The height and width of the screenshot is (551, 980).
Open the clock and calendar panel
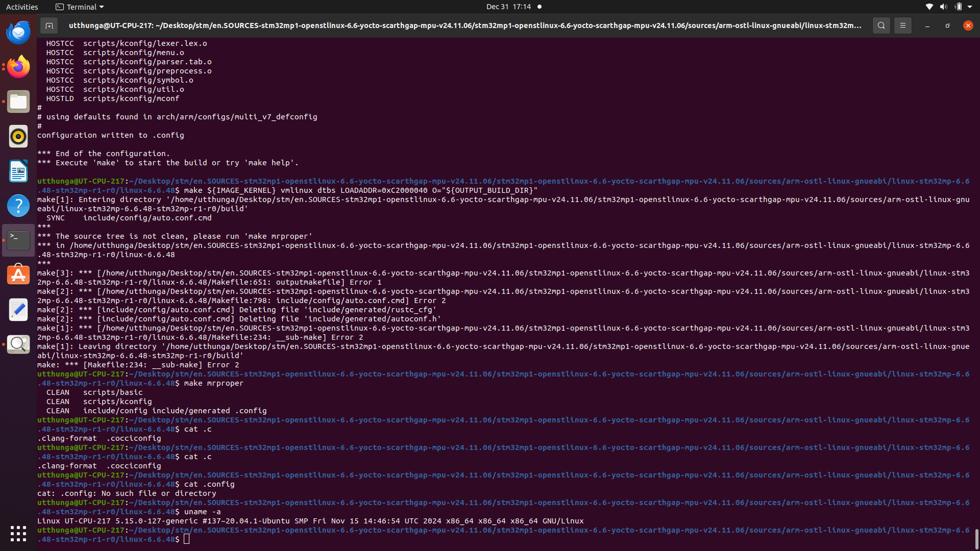(x=508, y=7)
